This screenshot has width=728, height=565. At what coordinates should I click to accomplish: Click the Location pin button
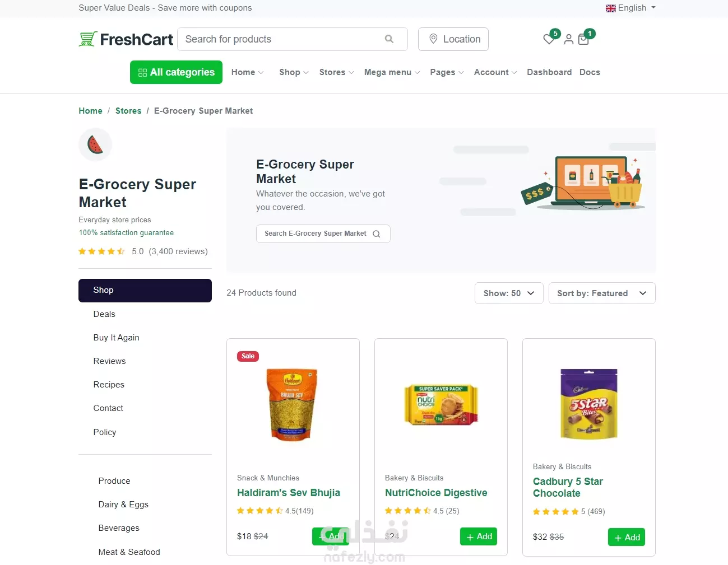(x=453, y=39)
